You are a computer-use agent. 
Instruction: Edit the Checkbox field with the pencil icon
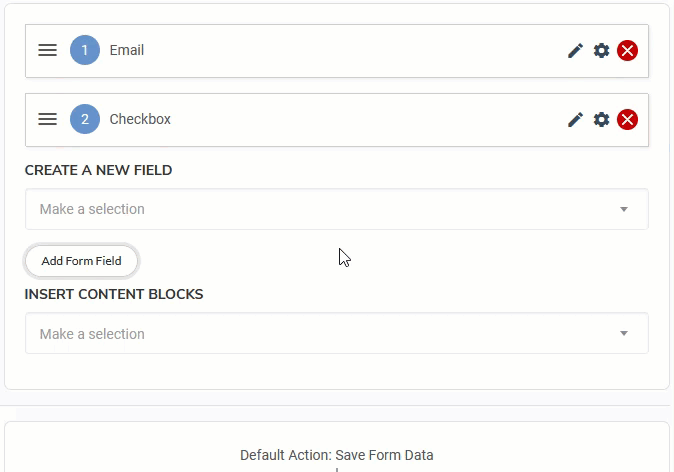(575, 120)
